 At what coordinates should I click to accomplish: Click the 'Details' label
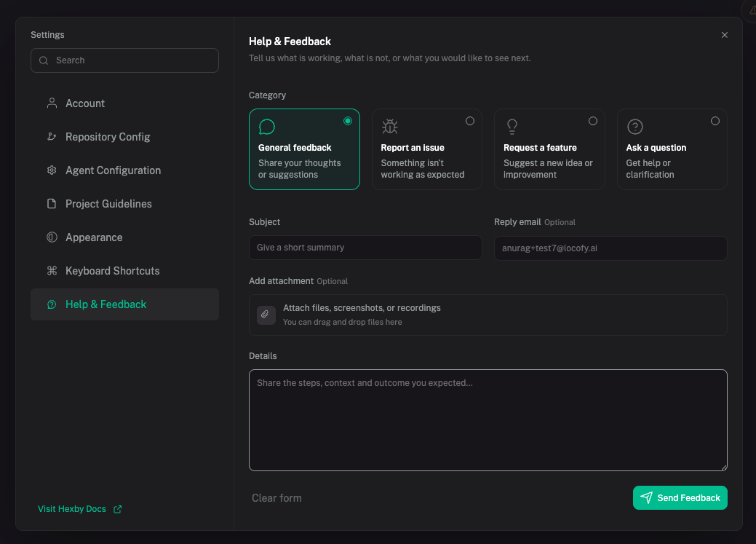[263, 355]
